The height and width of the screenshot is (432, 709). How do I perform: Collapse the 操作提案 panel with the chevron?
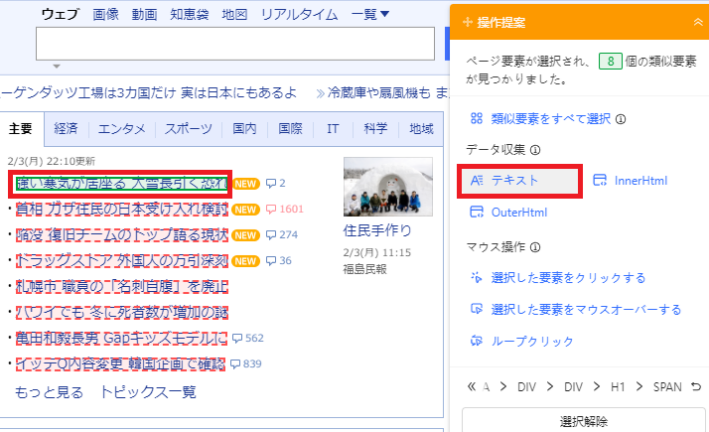pyautogui.click(x=698, y=22)
